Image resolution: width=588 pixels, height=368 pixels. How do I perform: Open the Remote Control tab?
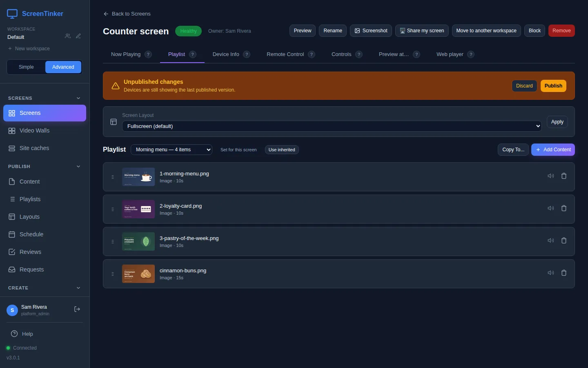(x=285, y=54)
